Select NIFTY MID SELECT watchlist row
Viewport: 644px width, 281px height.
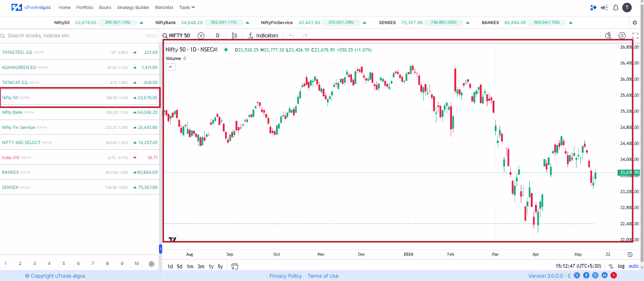(80, 142)
